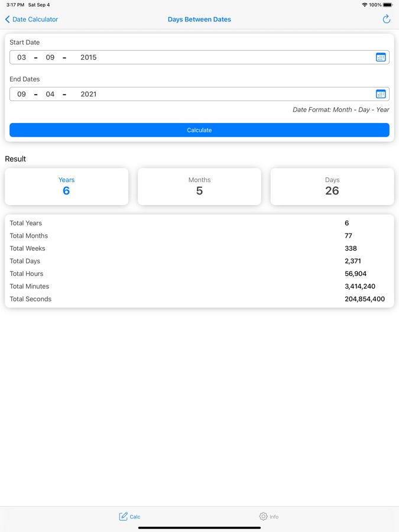Tap the Years result card
The height and width of the screenshot is (532, 399).
point(66,186)
